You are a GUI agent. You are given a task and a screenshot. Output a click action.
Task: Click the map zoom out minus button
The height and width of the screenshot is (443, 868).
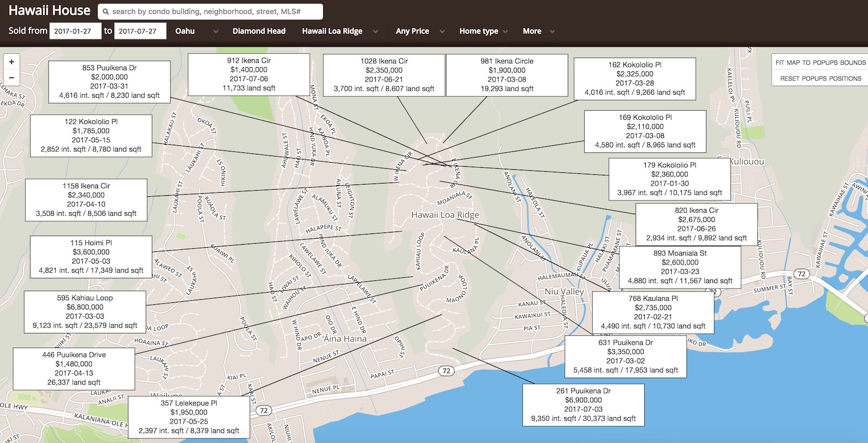[11, 77]
